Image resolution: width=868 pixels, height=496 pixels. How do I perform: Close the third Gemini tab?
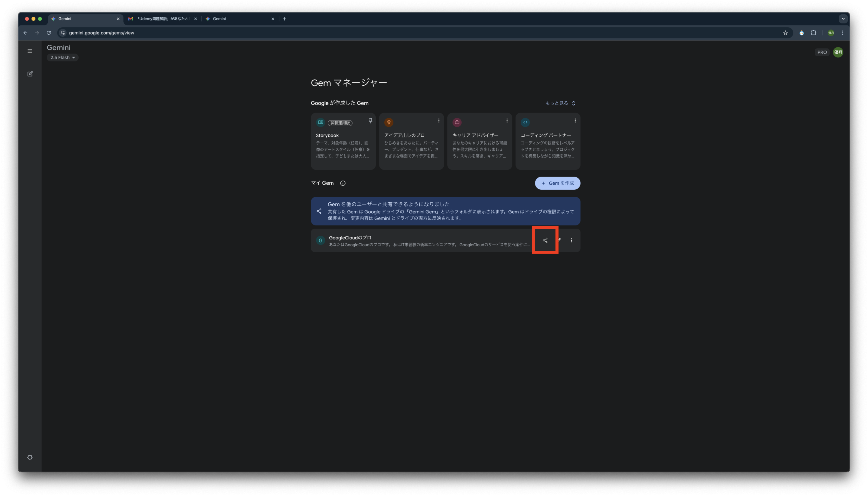tap(273, 19)
